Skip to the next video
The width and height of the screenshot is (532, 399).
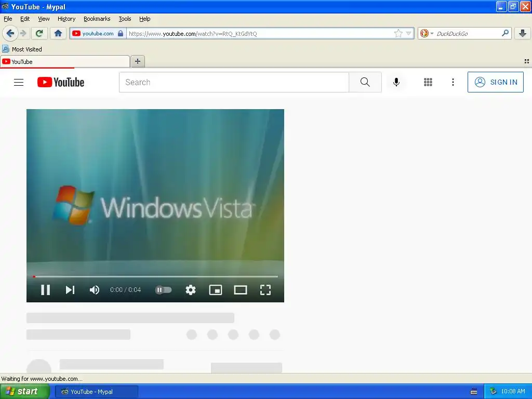coord(70,290)
